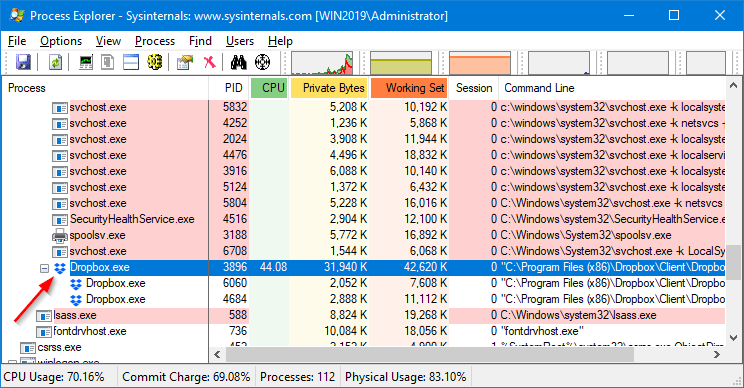Viewport: 744px width, 388px height.
Task: Sort by the PID column header
Action: pyautogui.click(x=229, y=88)
